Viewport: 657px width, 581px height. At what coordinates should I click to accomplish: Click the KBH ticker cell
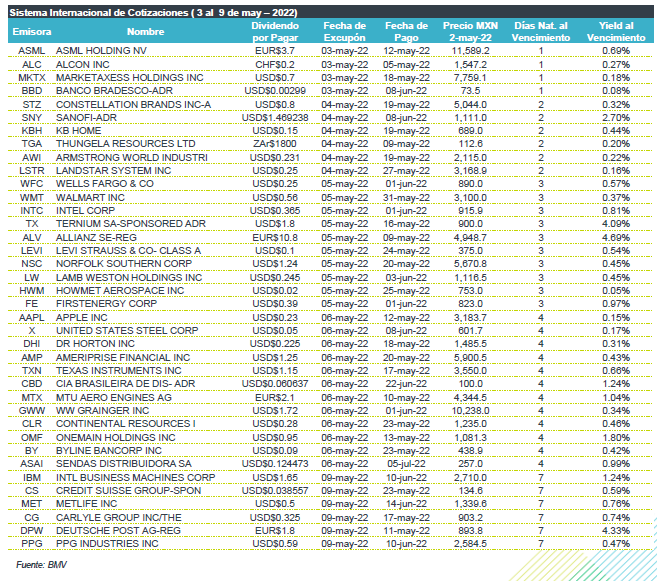[31, 131]
